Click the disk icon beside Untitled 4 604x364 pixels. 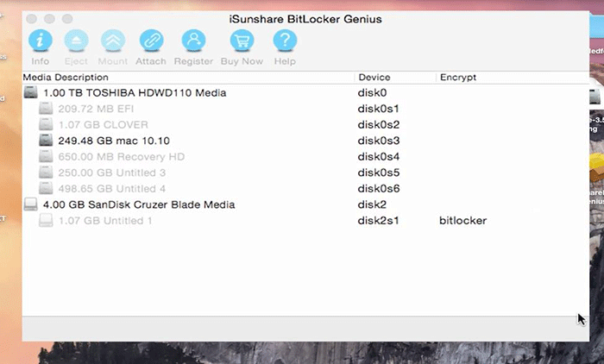46,188
